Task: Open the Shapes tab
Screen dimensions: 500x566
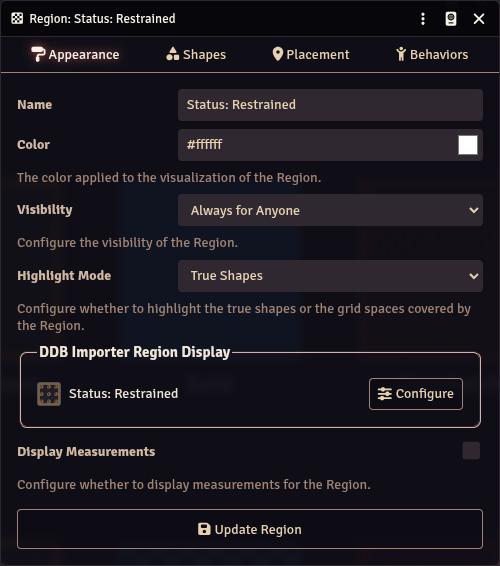Action: click(196, 55)
